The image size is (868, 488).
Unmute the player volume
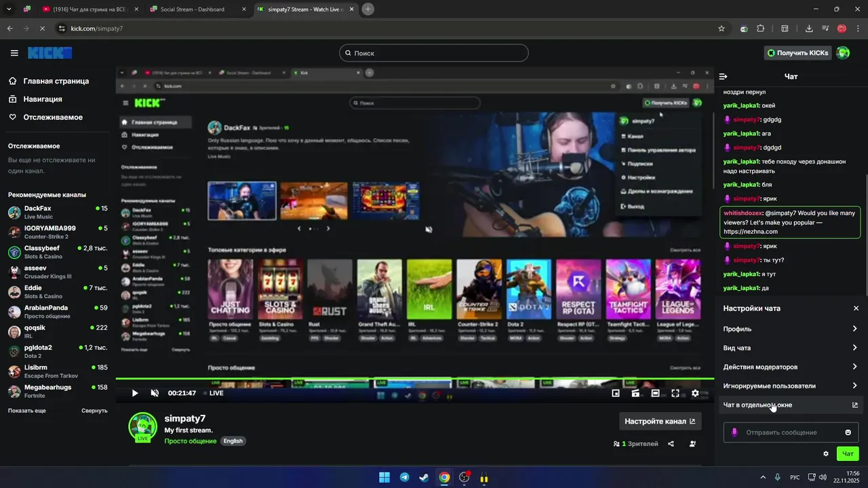[x=155, y=393]
